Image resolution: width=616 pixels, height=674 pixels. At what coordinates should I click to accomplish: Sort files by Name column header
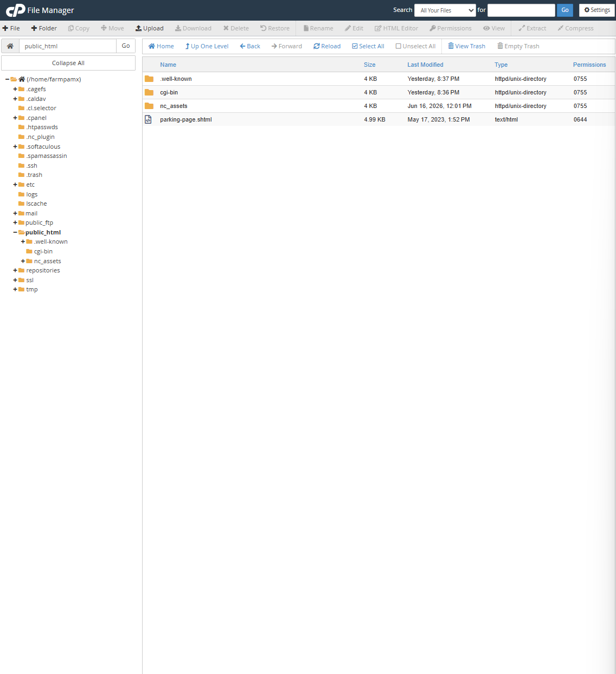[x=168, y=65]
